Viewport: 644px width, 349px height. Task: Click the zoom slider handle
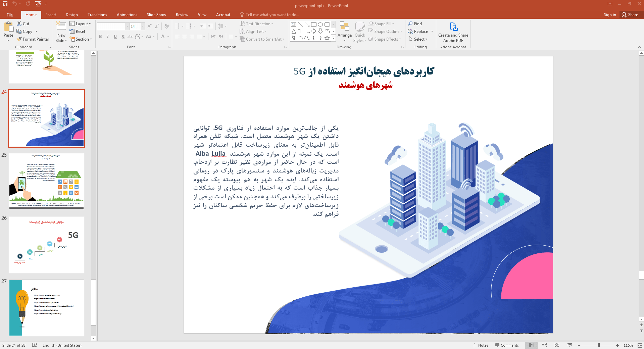(599, 345)
